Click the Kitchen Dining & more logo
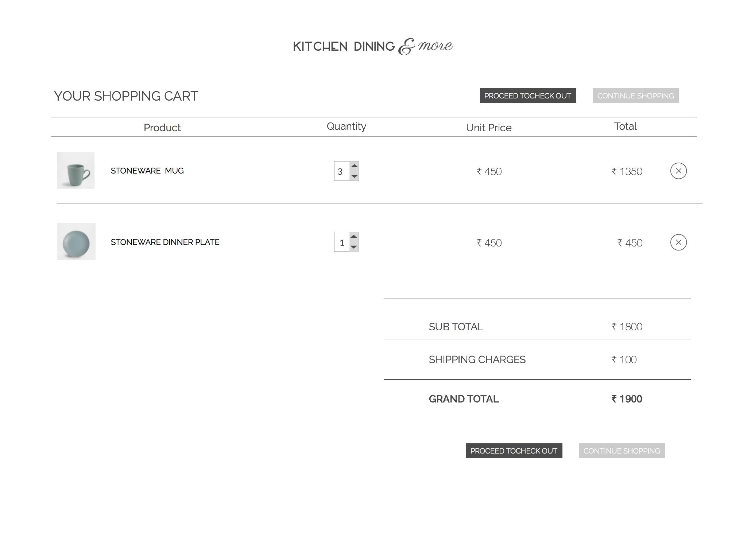 pos(373,46)
